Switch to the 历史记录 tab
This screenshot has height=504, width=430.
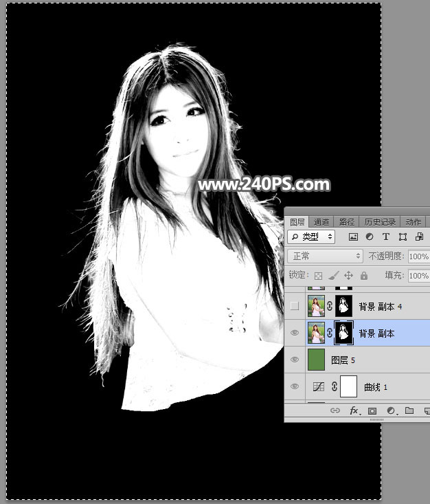click(380, 222)
